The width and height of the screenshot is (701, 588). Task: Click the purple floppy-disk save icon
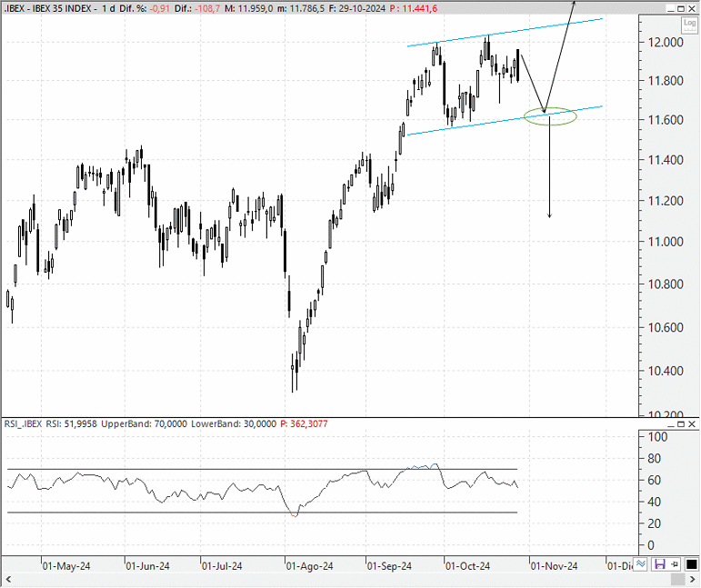tap(659, 563)
